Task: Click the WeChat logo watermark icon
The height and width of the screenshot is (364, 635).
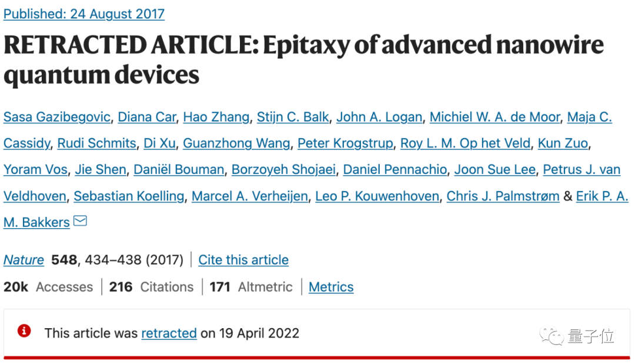Action: pos(553,336)
